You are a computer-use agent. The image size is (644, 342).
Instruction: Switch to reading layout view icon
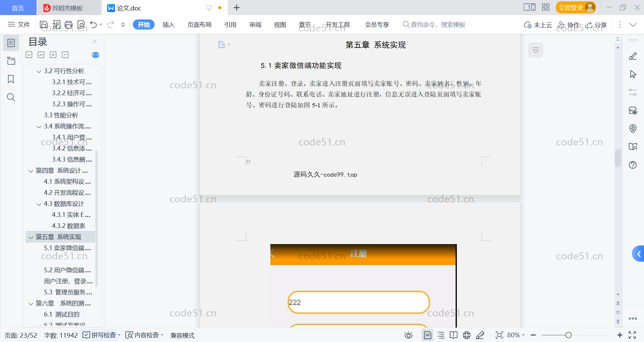click(453, 335)
